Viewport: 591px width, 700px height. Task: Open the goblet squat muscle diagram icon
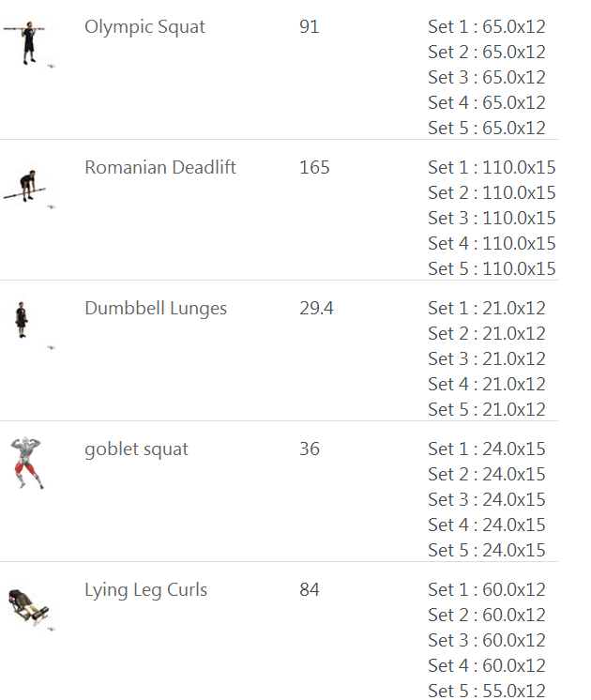click(x=27, y=463)
